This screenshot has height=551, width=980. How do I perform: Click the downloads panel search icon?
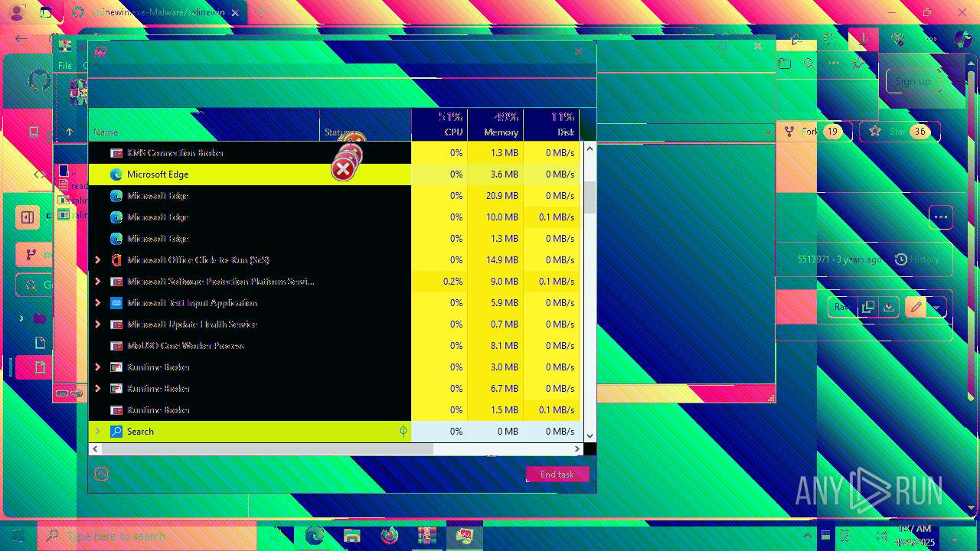[x=808, y=64]
